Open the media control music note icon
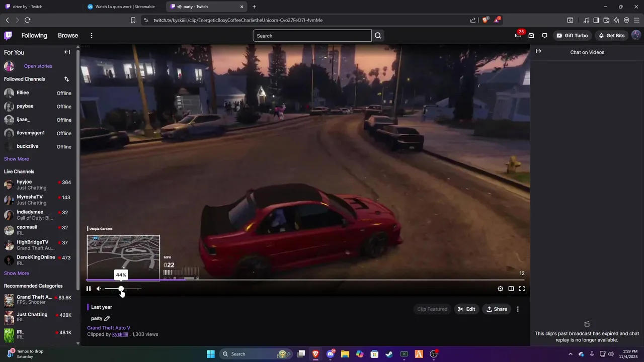The image size is (644, 362). click(x=586, y=20)
